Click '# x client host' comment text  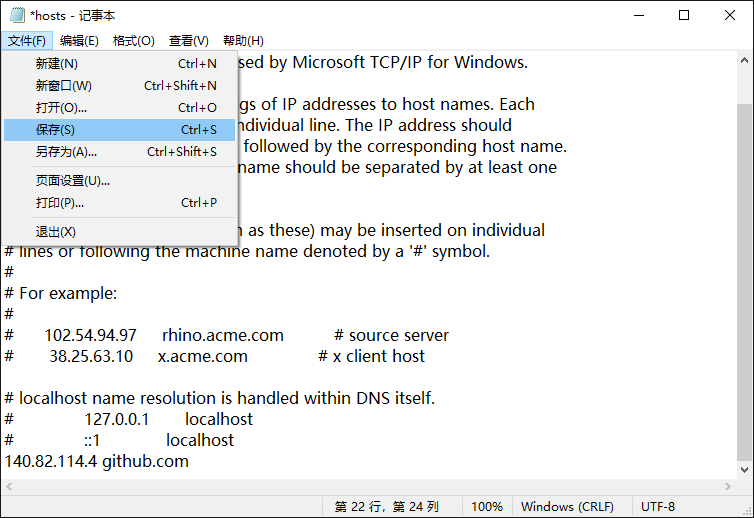click(x=372, y=356)
